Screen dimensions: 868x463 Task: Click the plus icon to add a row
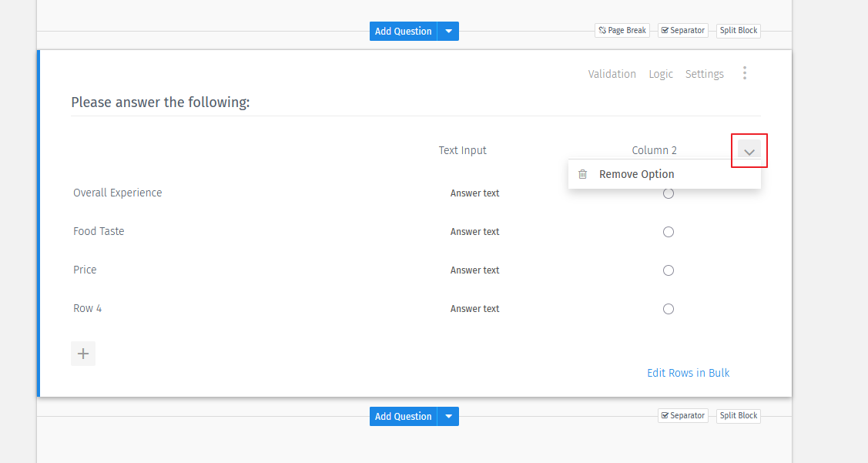coord(83,353)
